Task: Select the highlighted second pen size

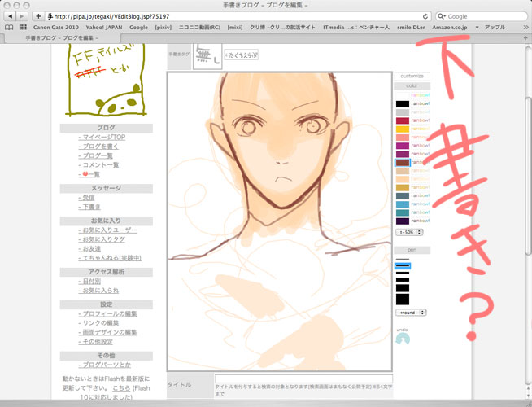Action: [x=403, y=266]
